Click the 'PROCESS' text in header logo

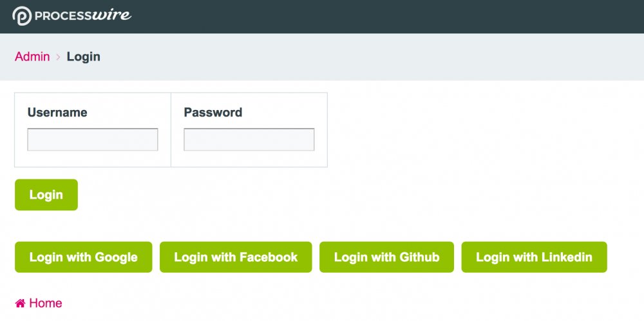click(63, 15)
